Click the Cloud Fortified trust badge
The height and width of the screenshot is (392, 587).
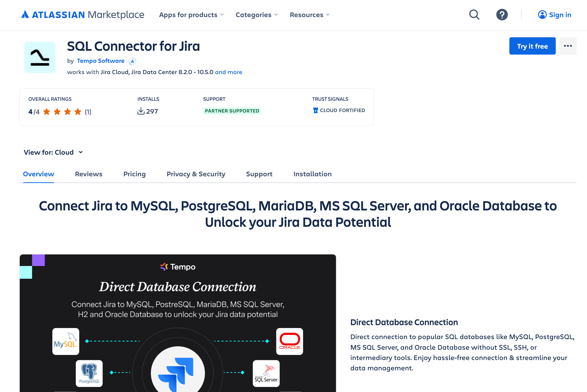tap(339, 110)
